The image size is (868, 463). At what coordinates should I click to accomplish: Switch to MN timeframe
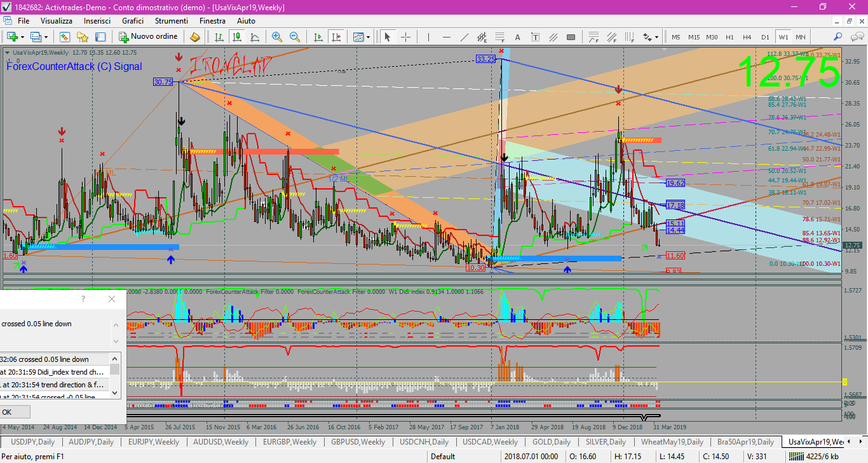pos(800,37)
